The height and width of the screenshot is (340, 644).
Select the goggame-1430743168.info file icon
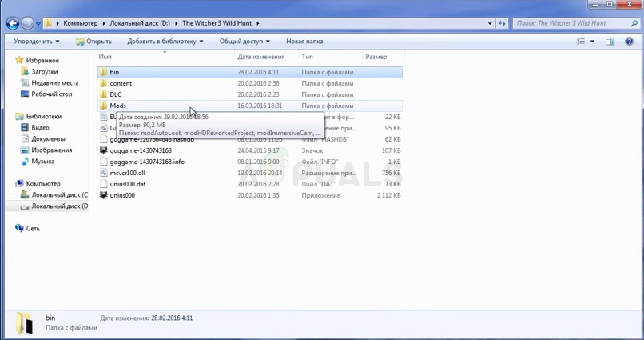coord(104,162)
